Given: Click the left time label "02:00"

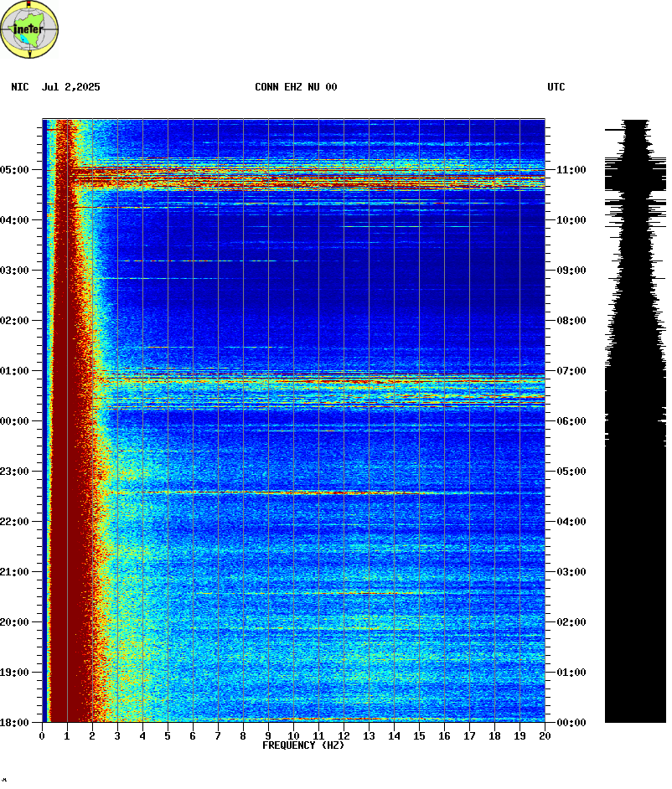Looking at the screenshot, I should click(14, 321).
